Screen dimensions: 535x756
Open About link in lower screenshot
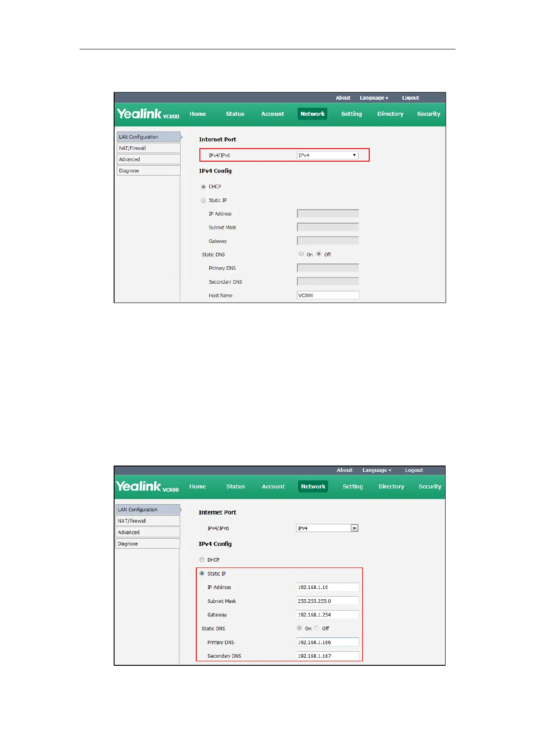point(345,470)
